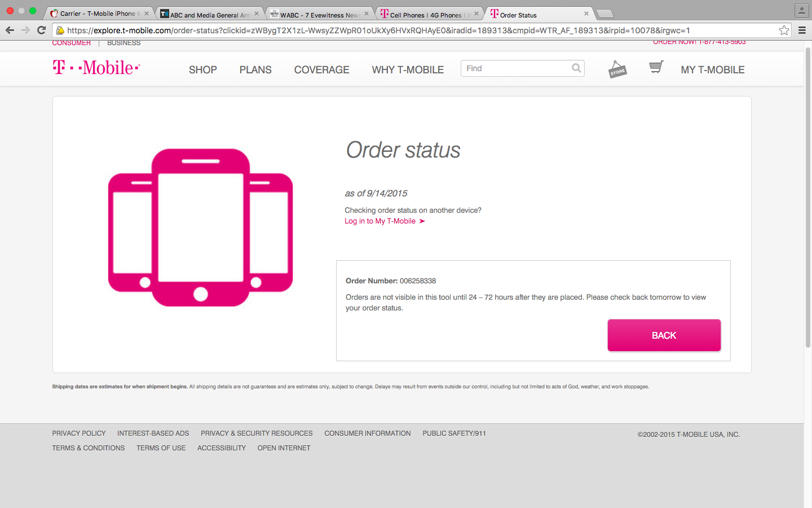The width and height of the screenshot is (812, 508).
Task: Click the pink BACK button
Action: point(664,335)
